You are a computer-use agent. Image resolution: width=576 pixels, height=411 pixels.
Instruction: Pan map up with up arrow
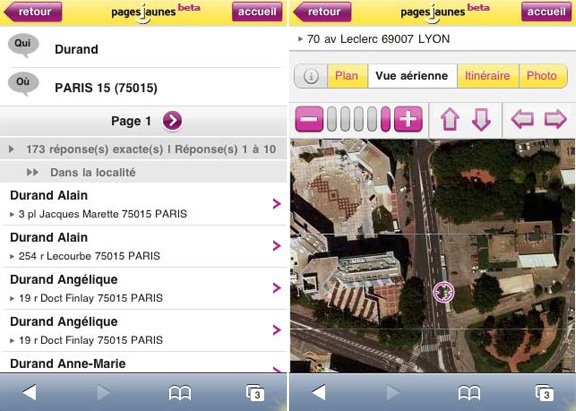(450, 119)
